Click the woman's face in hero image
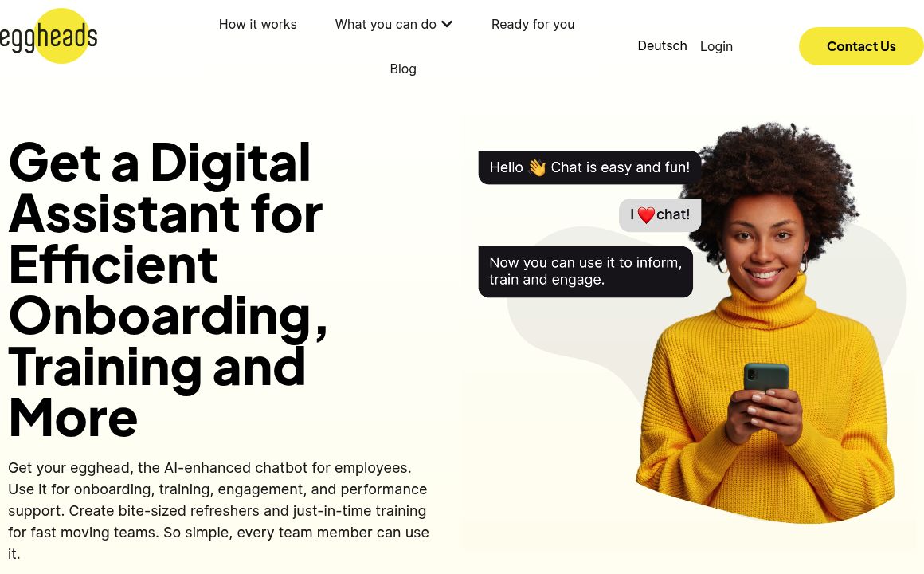Image resolution: width=924 pixels, height=574 pixels. pyautogui.click(x=763, y=243)
